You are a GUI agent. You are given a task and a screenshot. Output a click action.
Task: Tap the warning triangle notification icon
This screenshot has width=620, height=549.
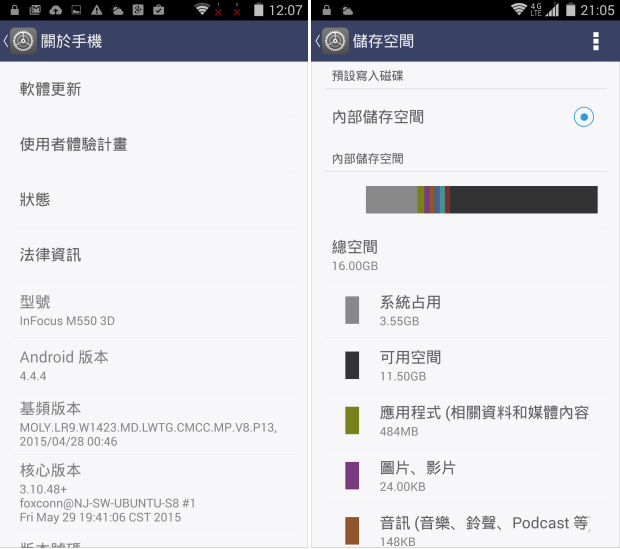point(96,10)
